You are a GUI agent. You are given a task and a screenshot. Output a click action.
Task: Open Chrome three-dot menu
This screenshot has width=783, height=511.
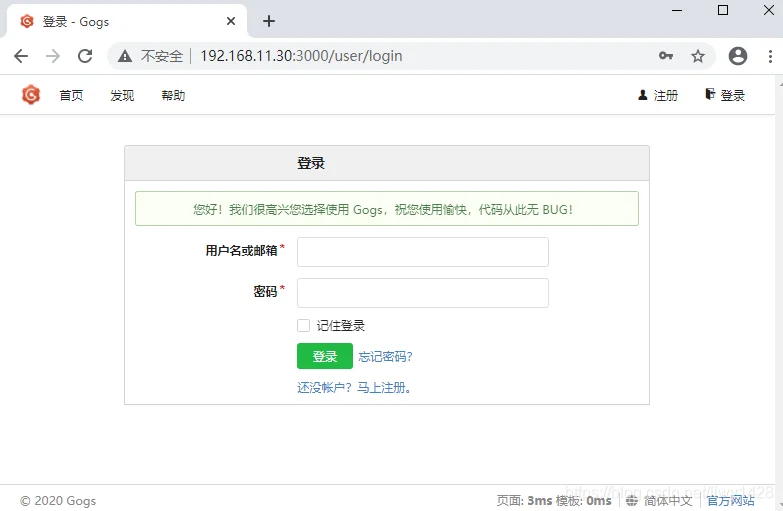(770, 56)
